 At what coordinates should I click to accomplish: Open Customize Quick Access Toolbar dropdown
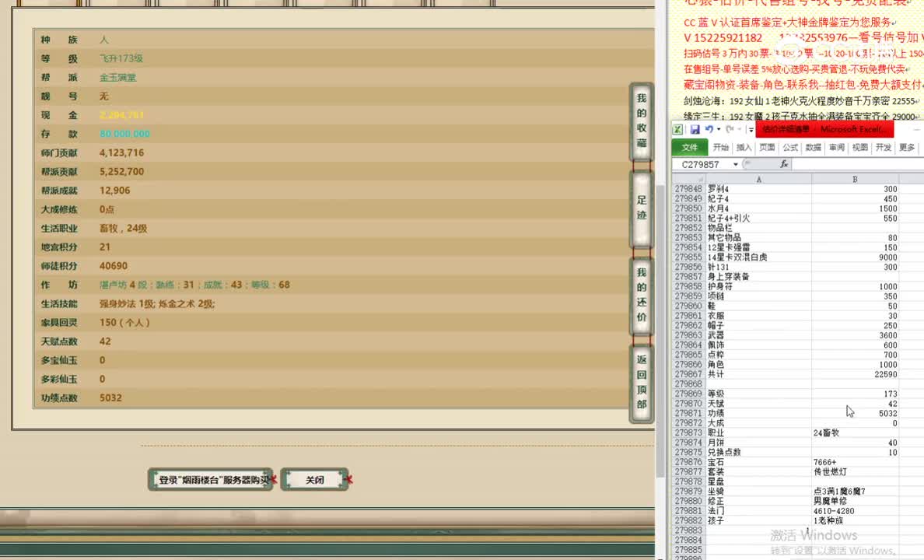(x=751, y=130)
